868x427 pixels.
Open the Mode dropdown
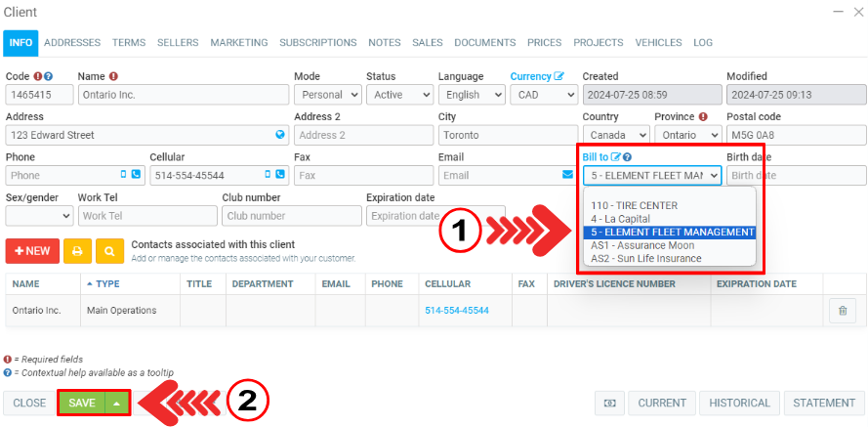pyautogui.click(x=327, y=95)
